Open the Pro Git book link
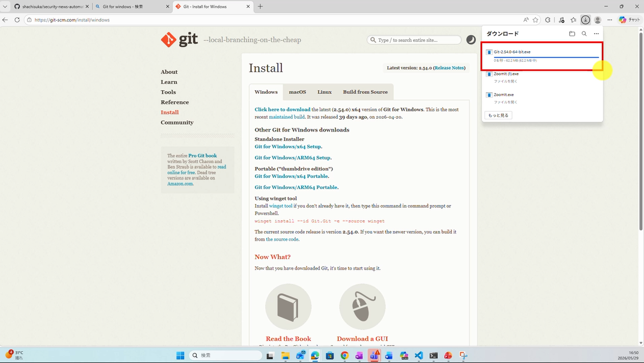This screenshot has width=644, height=363. [202, 156]
